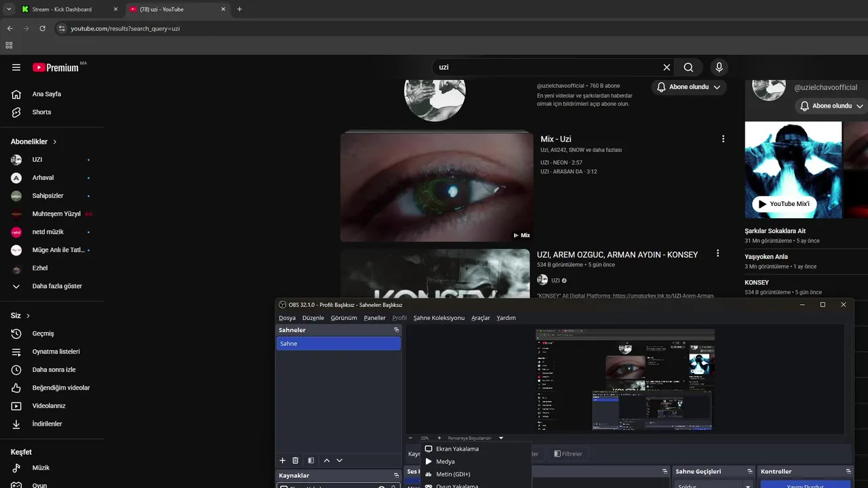Zoom out the OBS preview
This screenshot has height=488, width=868.
pos(410,438)
